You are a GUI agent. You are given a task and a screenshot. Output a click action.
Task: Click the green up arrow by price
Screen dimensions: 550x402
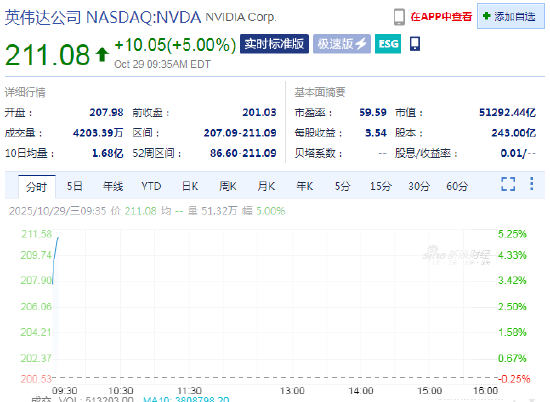coord(102,55)
